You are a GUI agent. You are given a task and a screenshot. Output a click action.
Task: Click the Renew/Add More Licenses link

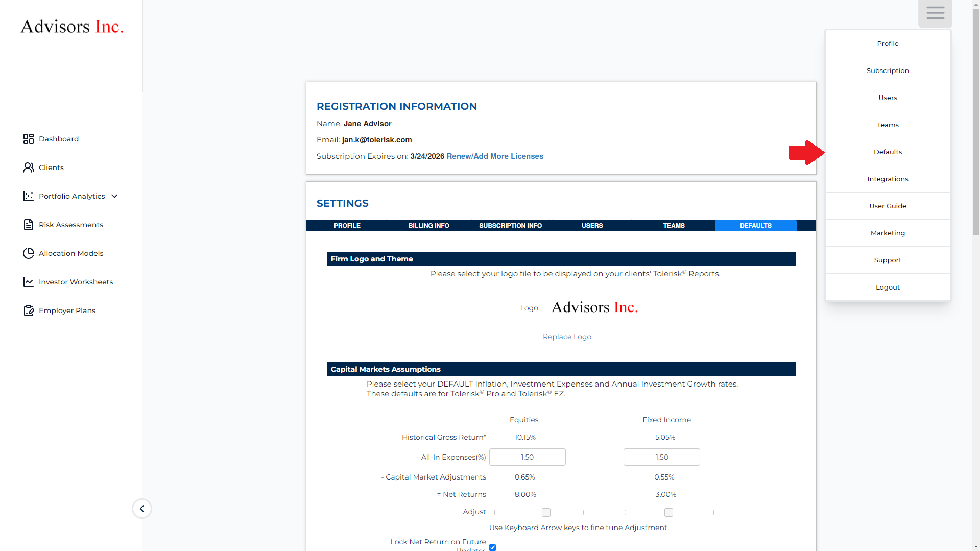(x=494, y=156)
